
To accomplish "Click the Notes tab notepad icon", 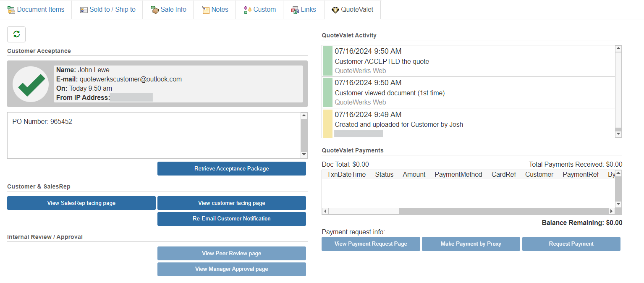I will click(206, 10).
